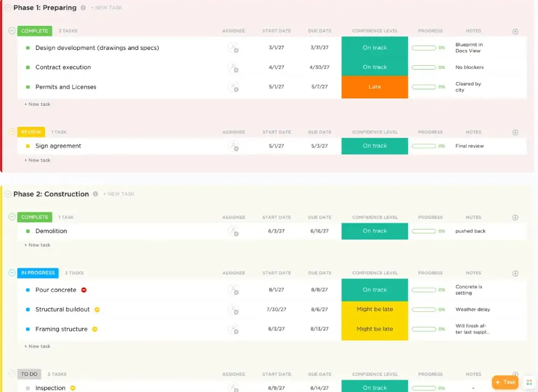Click yellow status square of Sign agreement

[x=28, y=146]
